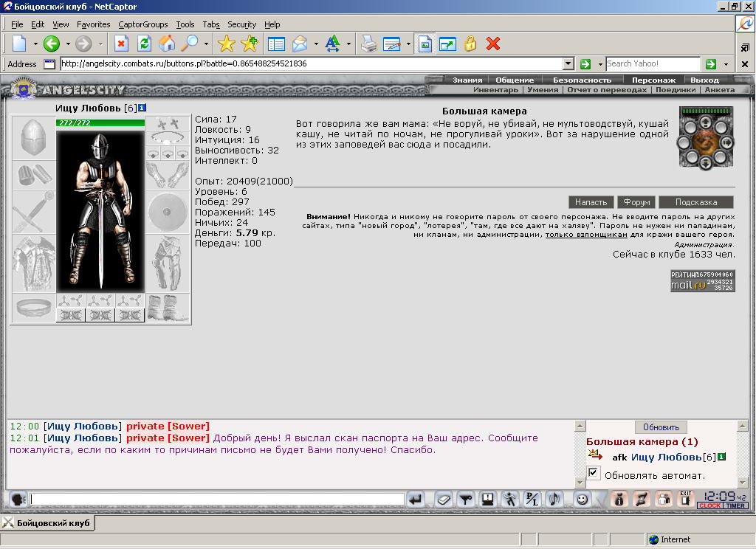Send chat message with return arrow icon

coord(416,500)
